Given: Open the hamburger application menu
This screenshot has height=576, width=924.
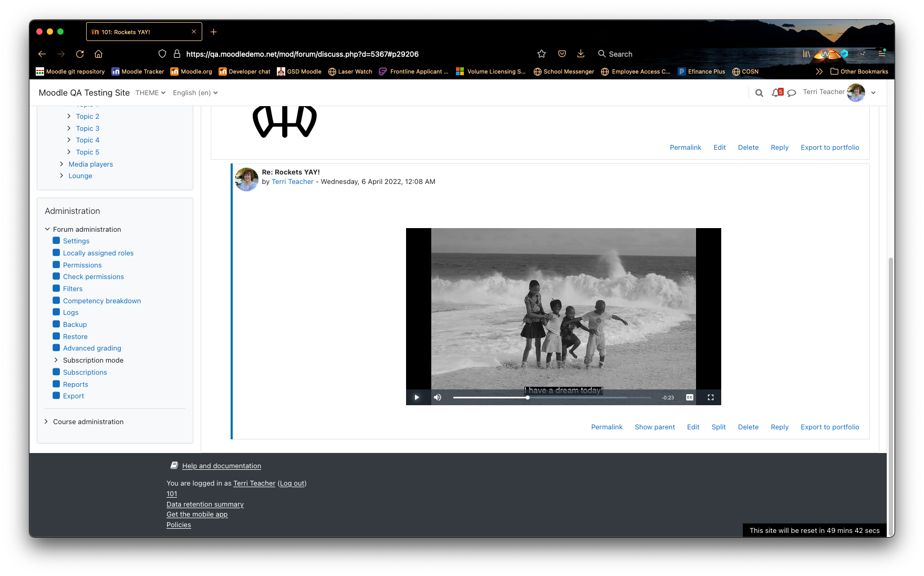Looking at the screenshot, I should [882, 54].
